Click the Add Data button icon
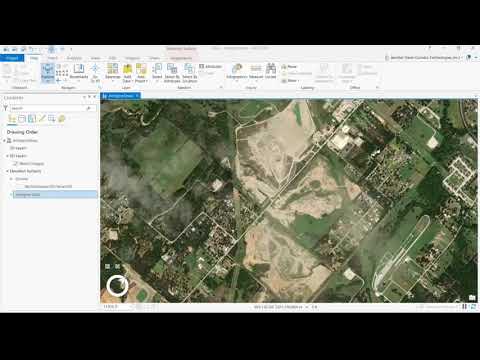The width and height of the screenshot is (480, 360). [x=127, y=69]
